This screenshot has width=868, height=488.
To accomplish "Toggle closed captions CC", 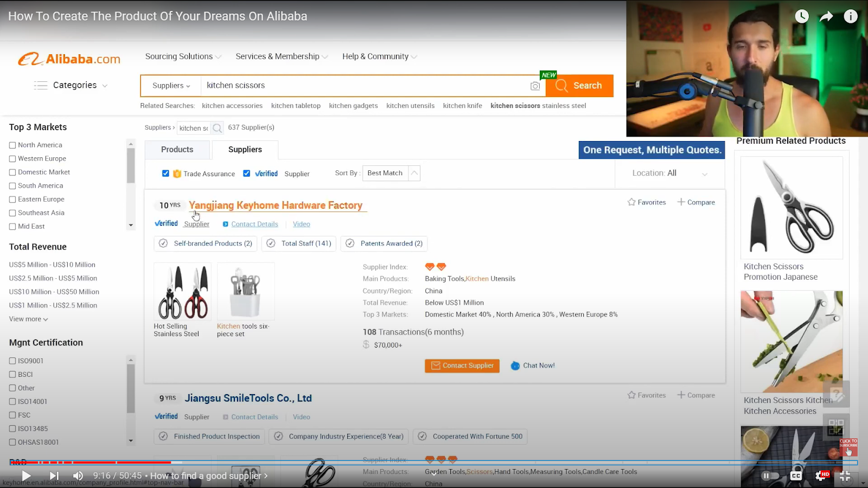I will click(796, 476).
